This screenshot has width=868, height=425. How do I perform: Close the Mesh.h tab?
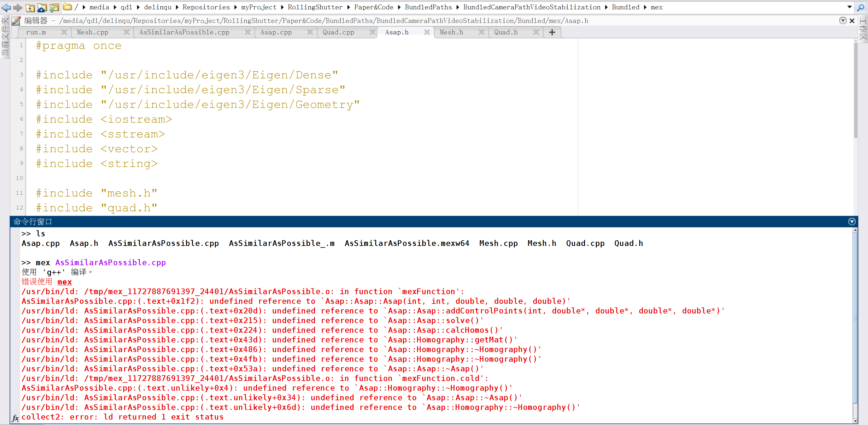(482, 32)
